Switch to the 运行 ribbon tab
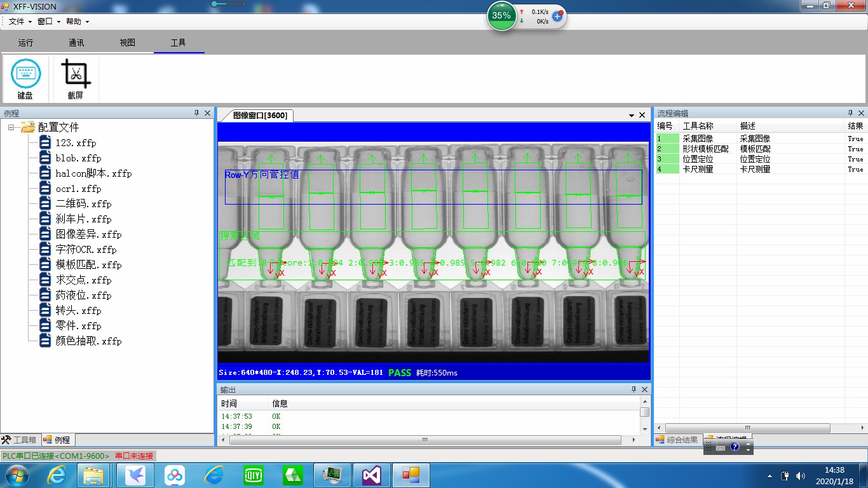This screenshot has width=868, height=488. pyautogui.click(x=25, y=43)
